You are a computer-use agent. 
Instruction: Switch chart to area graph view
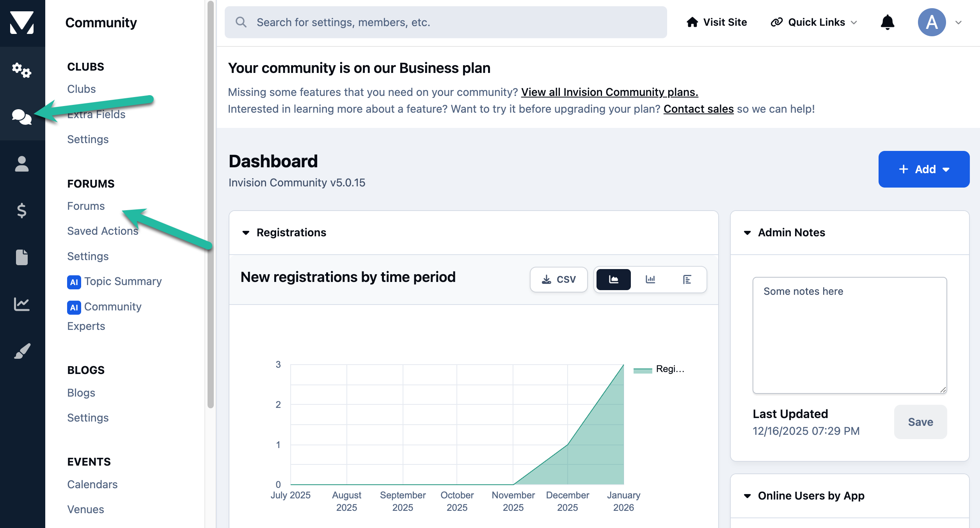(614, 280)
